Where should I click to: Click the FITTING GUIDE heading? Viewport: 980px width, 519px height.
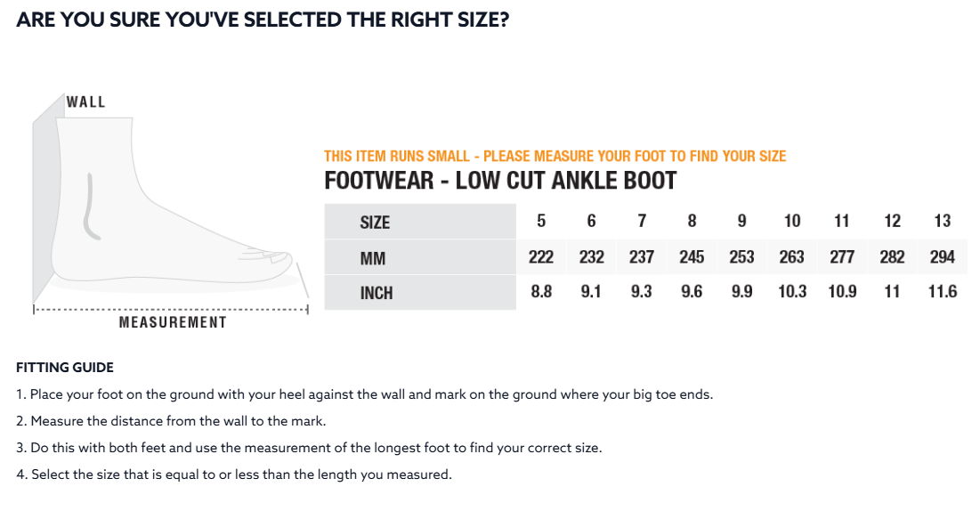coord(65,368)
